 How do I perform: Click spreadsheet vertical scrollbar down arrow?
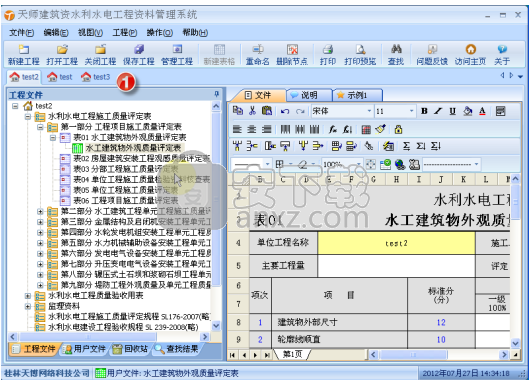point(515,343)
